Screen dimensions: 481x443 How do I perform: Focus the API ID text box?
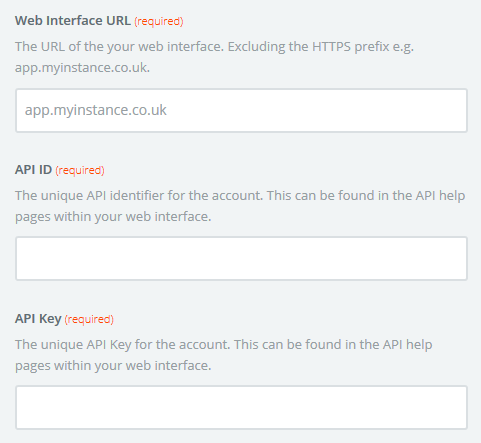241,259
